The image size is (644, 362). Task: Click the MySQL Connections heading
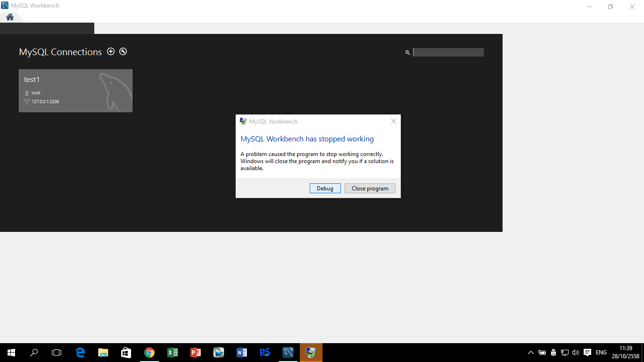tap(60, 52)
